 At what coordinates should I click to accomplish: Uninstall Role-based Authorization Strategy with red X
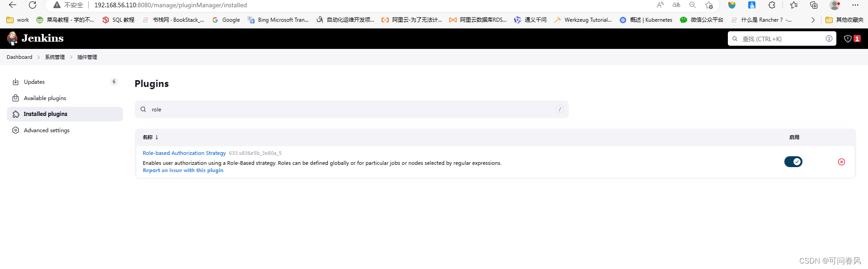[x=841, y=162]
